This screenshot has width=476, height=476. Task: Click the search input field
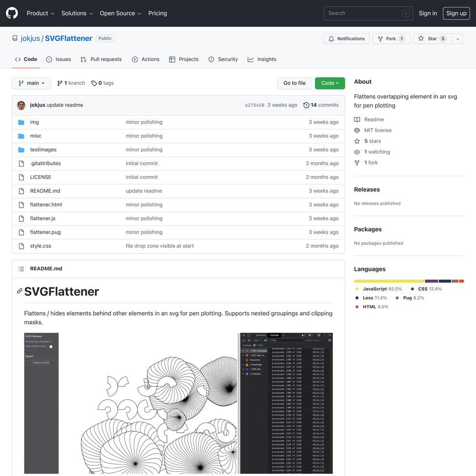tap(368, 13)
